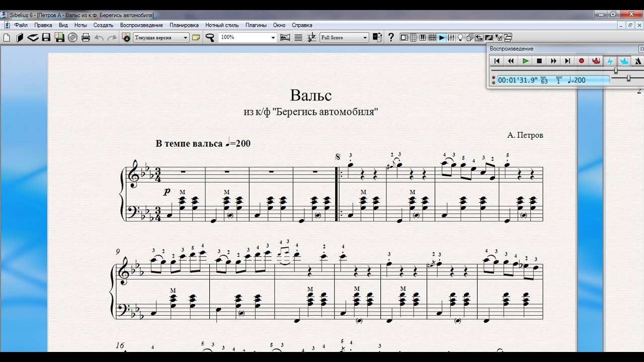Redo the last undone action
The height and width of the screenshot is (362, 644).
tap(112, 37)
